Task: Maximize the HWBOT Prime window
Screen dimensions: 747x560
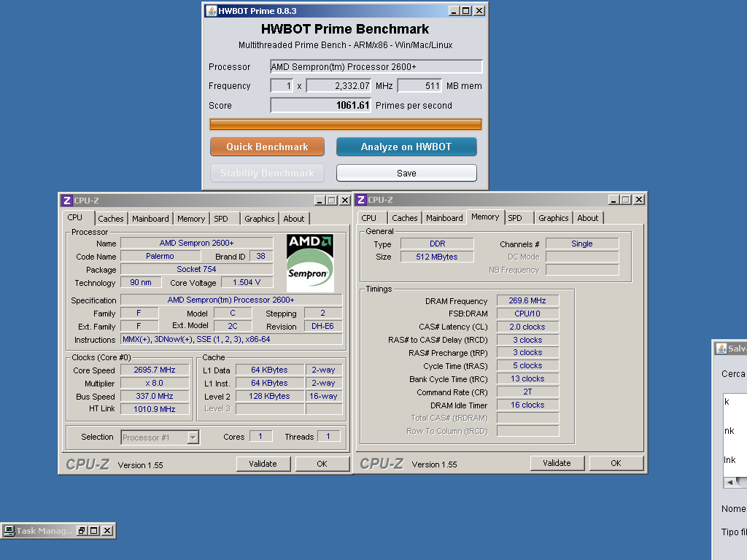Action: tap(466, 10)
